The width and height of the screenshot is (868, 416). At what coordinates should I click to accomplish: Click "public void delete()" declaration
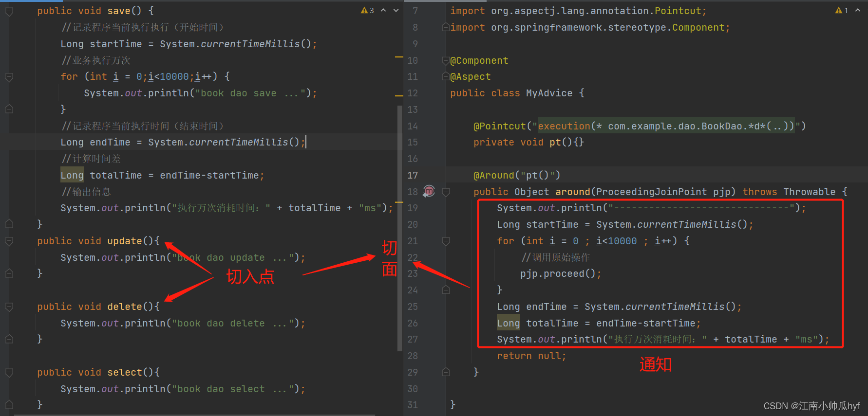coord(98,307)
